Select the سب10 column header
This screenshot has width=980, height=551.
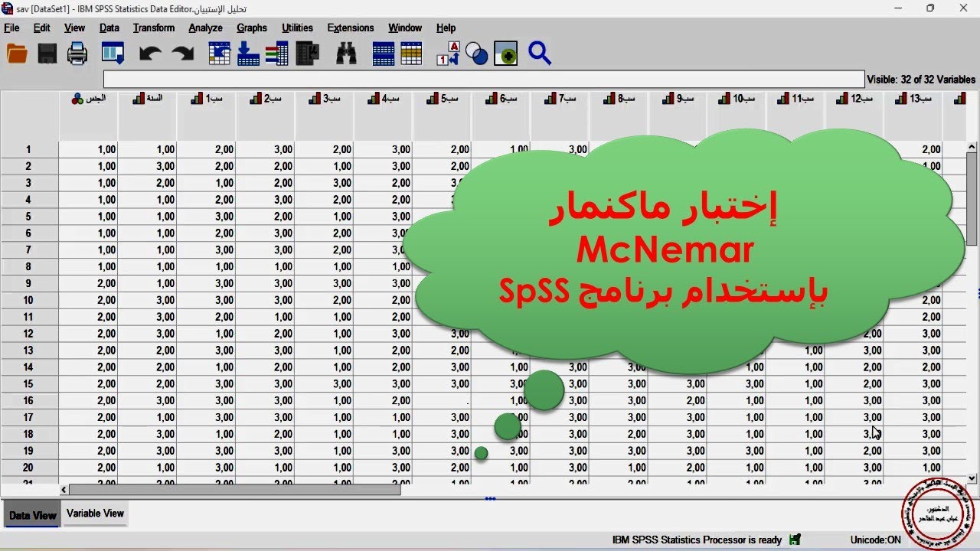(737, 116)
